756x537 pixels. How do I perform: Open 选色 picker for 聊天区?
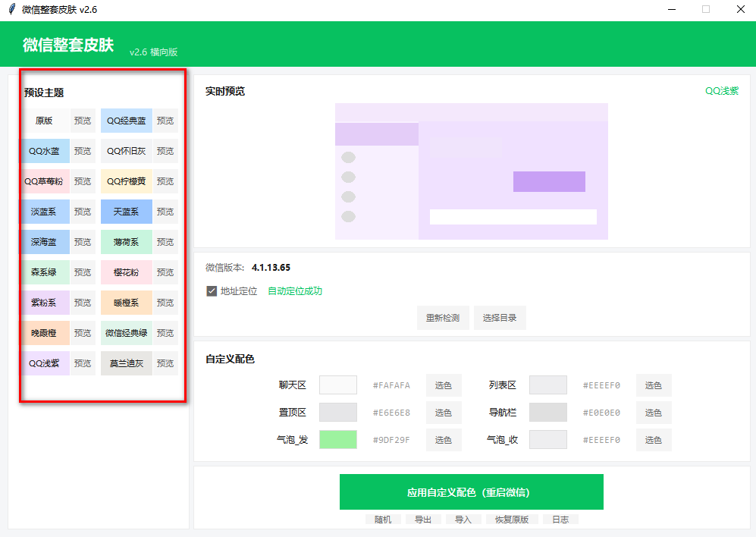click(444, 385)
